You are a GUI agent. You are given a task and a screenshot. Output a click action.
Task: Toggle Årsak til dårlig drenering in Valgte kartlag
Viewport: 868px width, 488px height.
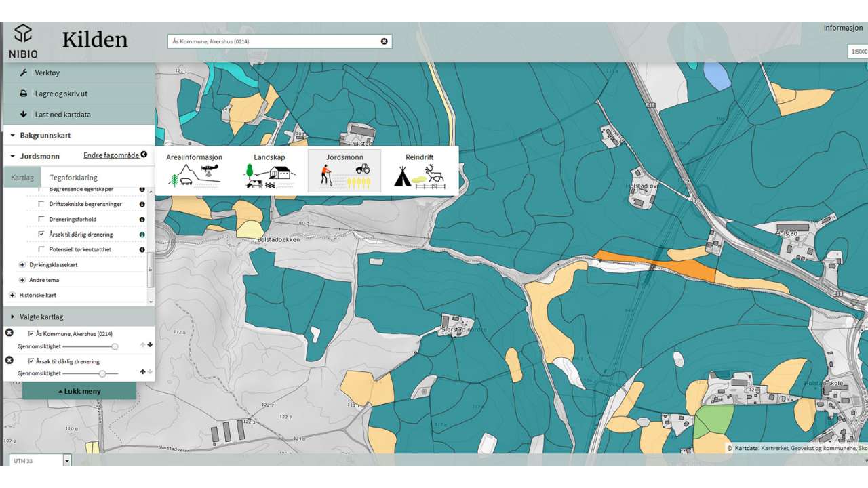click(31, 361)
